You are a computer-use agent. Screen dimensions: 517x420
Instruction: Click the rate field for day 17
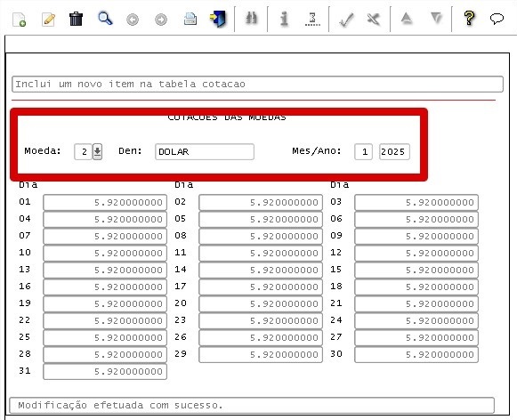[261, 287]
